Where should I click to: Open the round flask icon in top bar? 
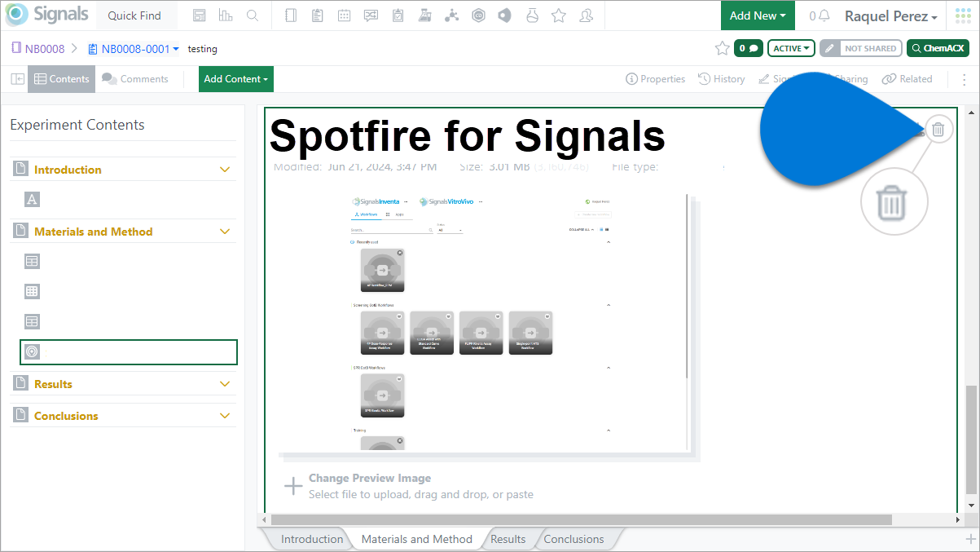532,15
